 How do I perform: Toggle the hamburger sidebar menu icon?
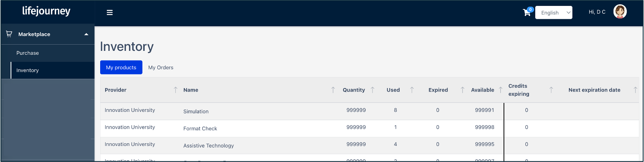[110, 13]
